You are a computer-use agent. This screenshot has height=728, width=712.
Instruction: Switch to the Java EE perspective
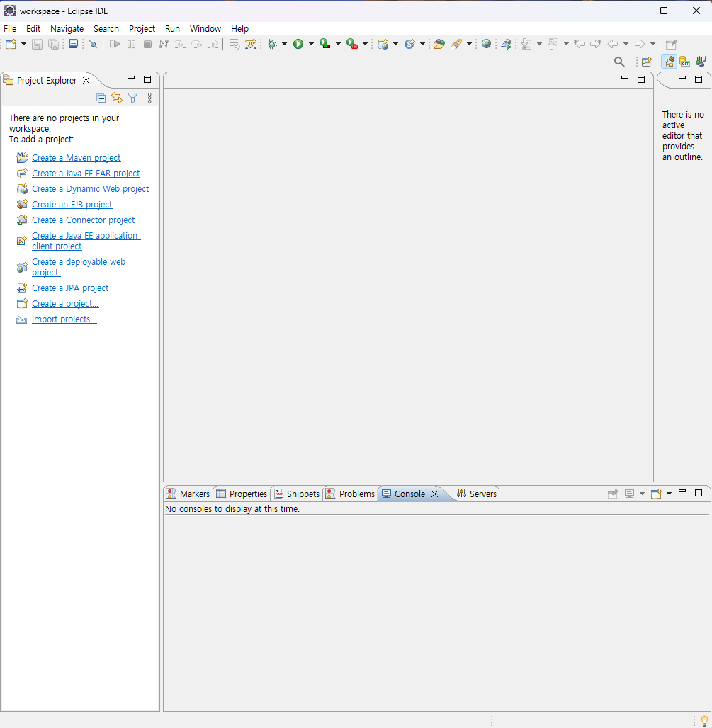point(669,62)
